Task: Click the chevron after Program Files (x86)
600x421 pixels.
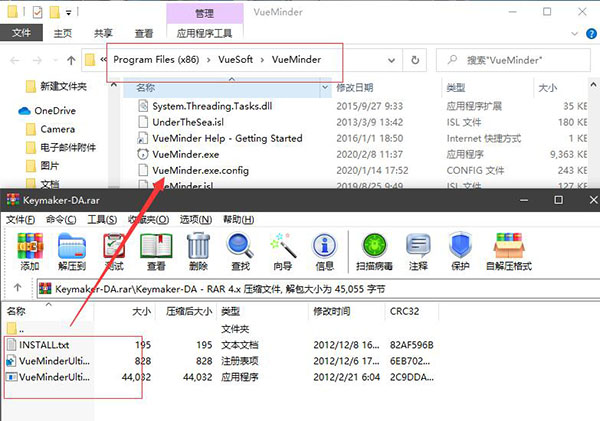Action: tap(209, 60)
